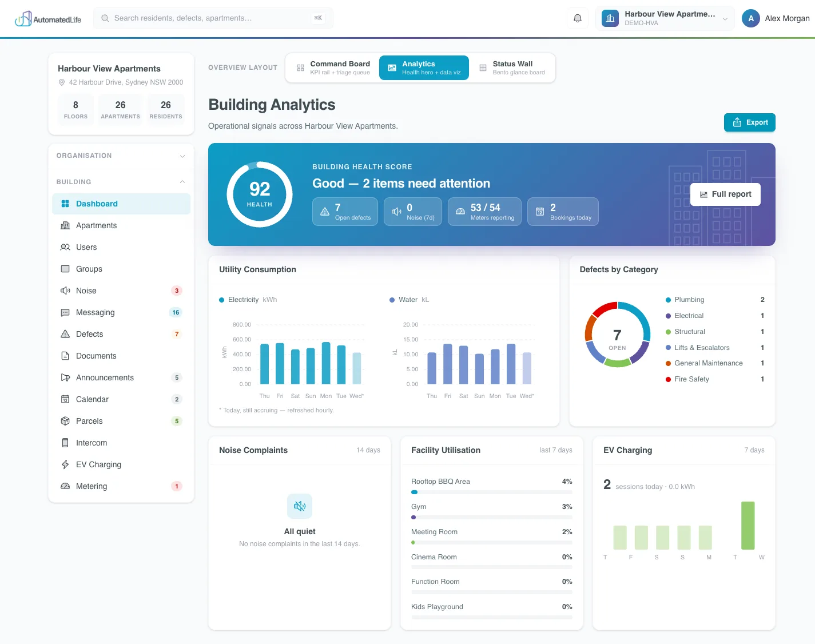This screenshot has width=815, height=644.
Task: Click the speaker icon on Noise (7d) chip
Action: pos(396,212)
